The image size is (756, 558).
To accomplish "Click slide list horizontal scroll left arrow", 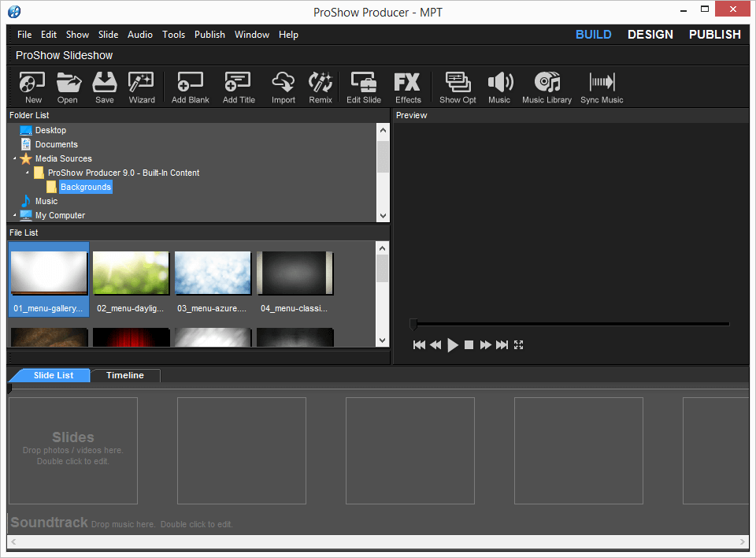I will [x=13, y=541].
